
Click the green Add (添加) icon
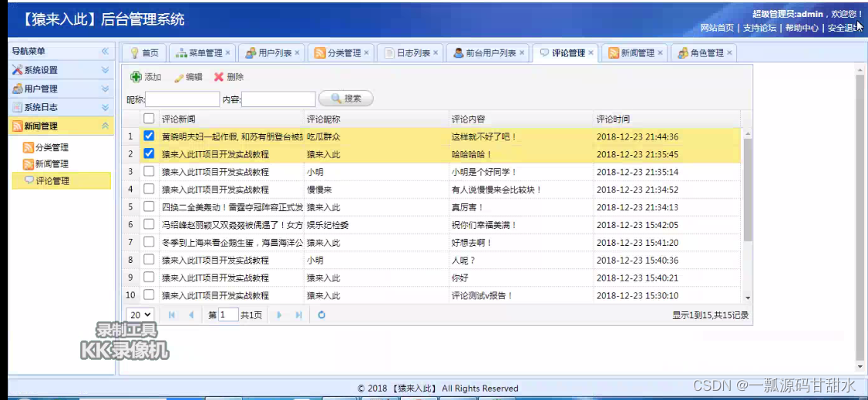pyautogui.click(x=136, y=77)
